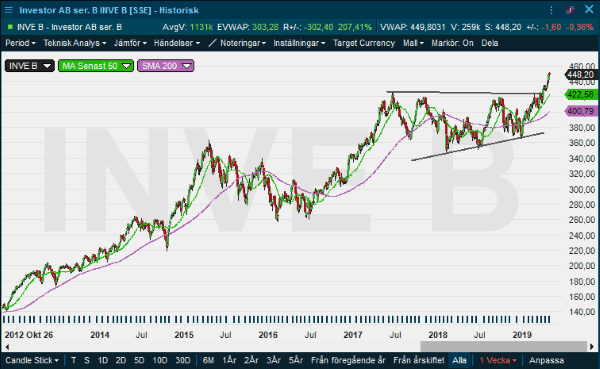Click the AvgV: 1131k value
This screenshot has width=600, height=369.
point(188,27)
